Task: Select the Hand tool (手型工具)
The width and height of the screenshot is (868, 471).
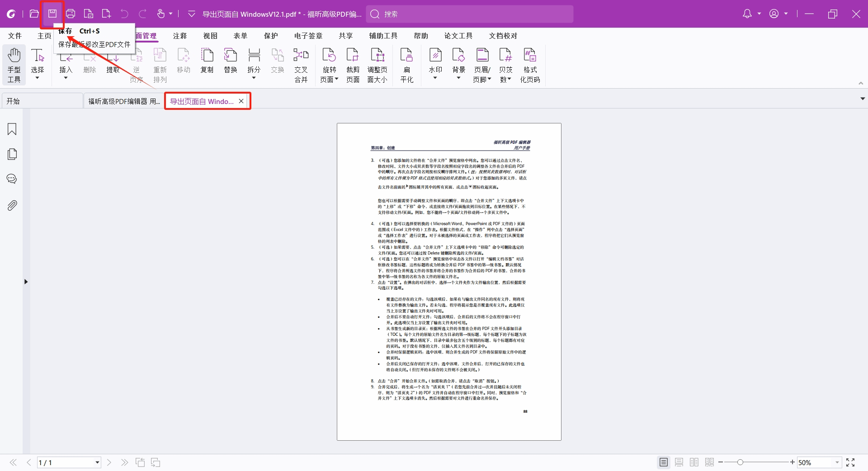Action: pyautogui.click(x=14, y=66)
